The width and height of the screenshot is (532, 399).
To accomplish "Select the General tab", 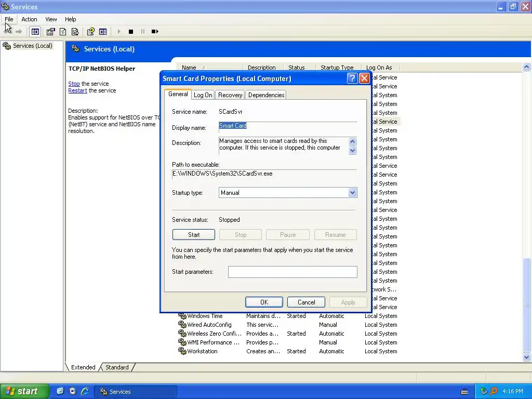I will pos(178,94).
